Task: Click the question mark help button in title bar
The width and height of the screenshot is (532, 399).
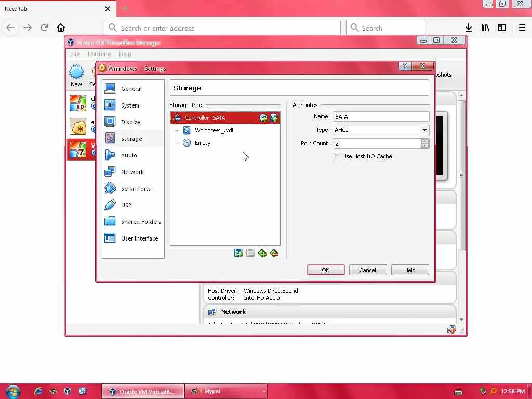Action: click(405, 66)
